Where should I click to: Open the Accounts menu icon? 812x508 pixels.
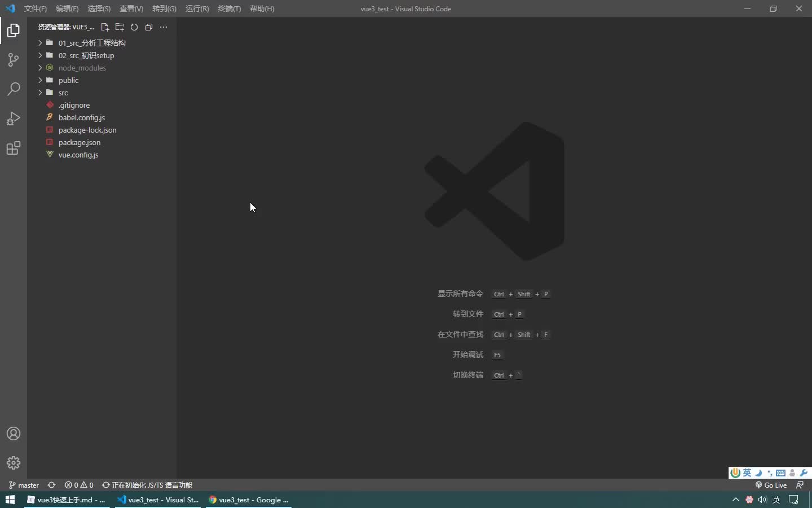14,433
